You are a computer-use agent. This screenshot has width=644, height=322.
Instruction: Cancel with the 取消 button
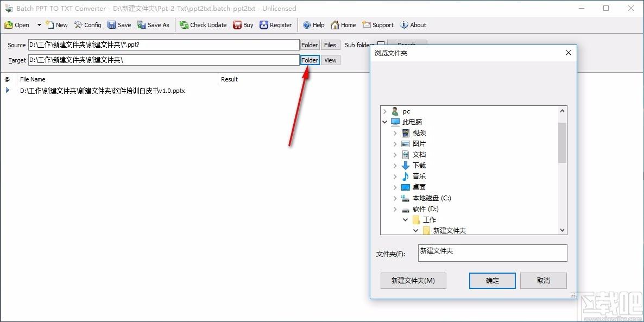[544, 281]
